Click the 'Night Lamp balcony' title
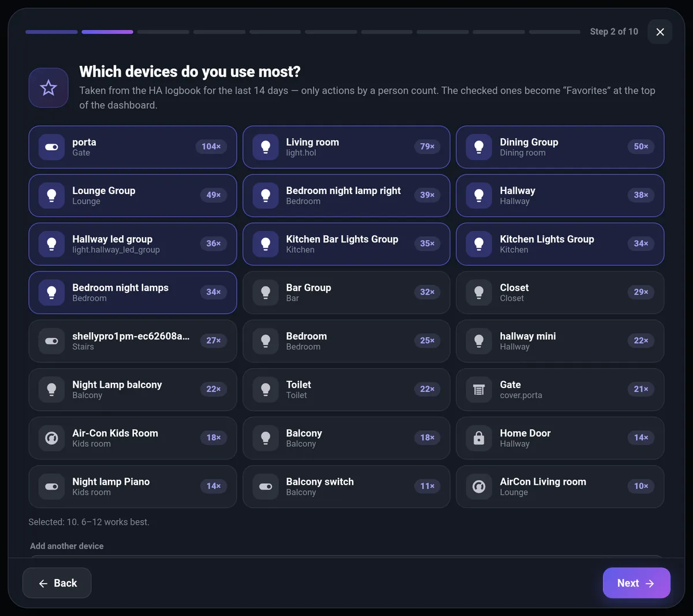Image resolution: width=693 pixels, height=616 pixels. coord(117,384)
